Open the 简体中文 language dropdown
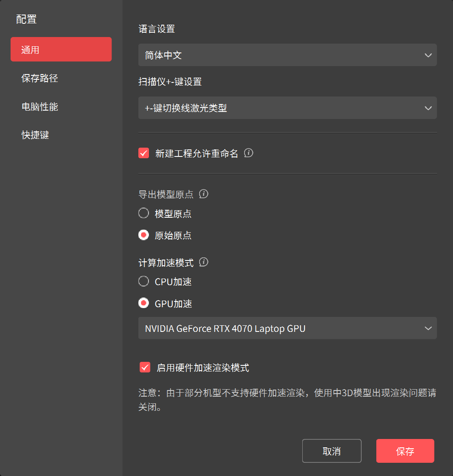453x476 pixels. [x=287, y=55]
